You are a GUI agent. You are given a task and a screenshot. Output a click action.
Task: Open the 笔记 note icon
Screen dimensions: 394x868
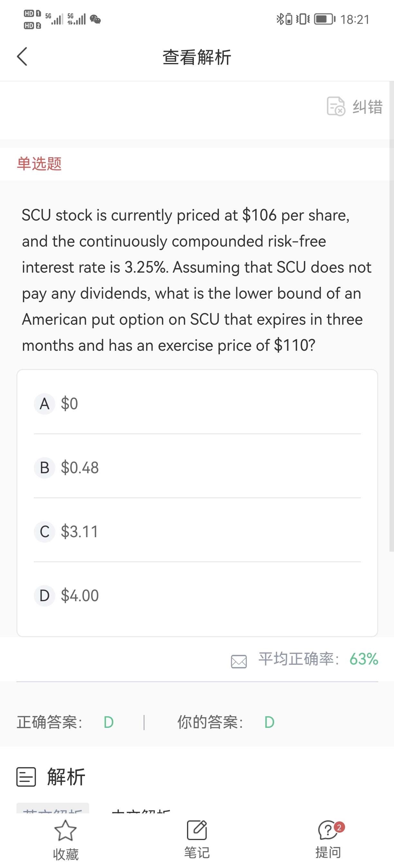(197, 831)
